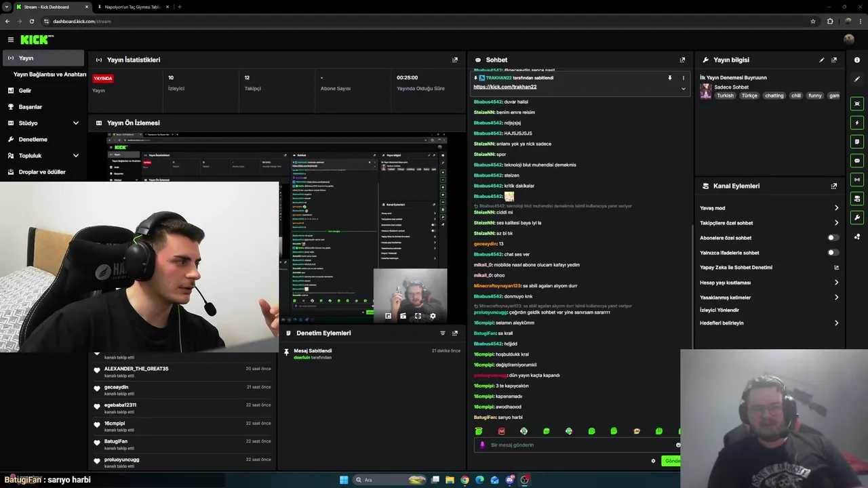868x488 pixels.
Task: Pop out the Yayın bilgisi panel
Action: (x=834, y=60)
